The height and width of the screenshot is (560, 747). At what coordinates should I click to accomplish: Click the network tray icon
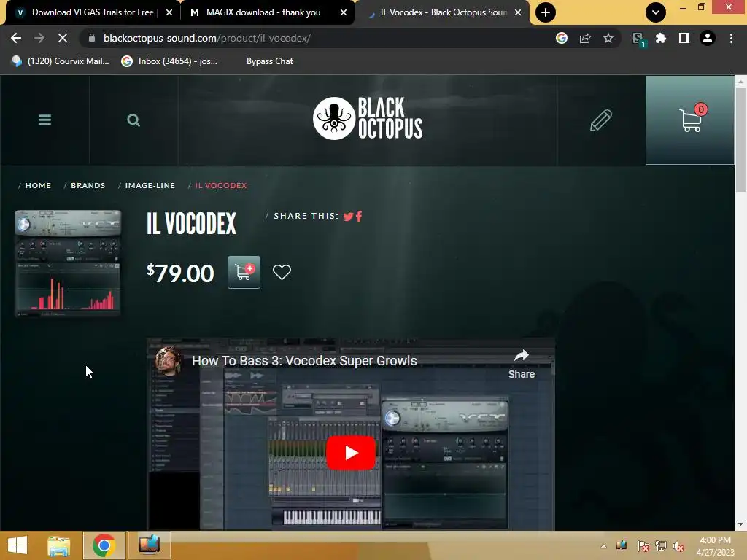[x=661, y=546]
